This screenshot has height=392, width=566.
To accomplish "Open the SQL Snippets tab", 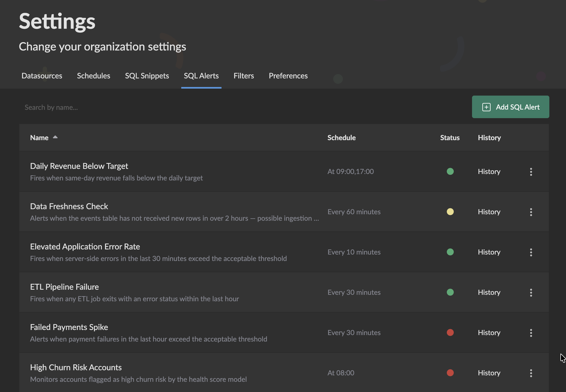I will coord(147,76).
